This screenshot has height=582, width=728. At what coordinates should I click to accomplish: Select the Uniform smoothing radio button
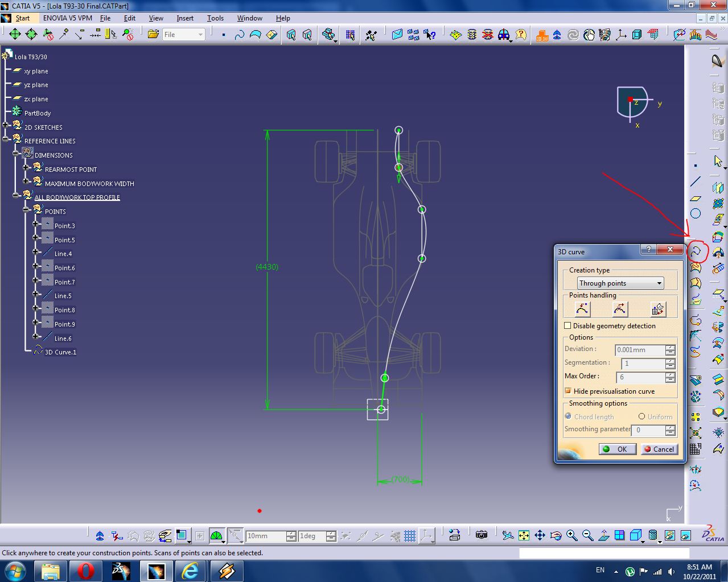[641, 416]
